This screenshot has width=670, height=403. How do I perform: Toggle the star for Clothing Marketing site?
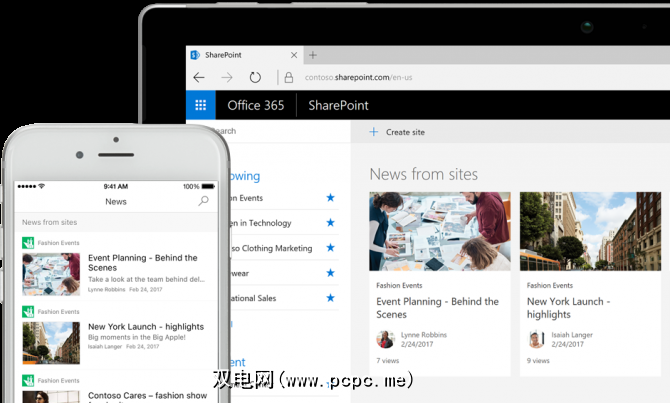point(330,247)
